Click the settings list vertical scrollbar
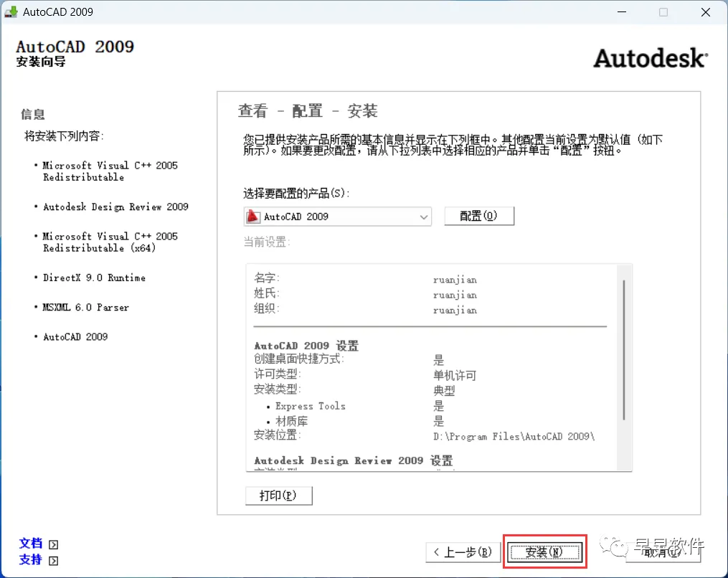Viewport: 728px width, 578px height. (625, 351)
